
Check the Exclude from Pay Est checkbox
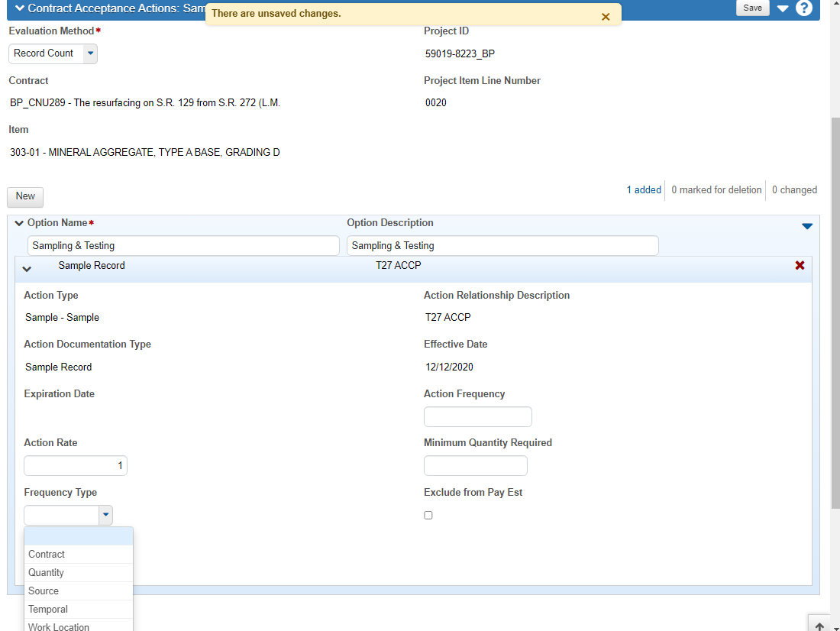[428, 516]
